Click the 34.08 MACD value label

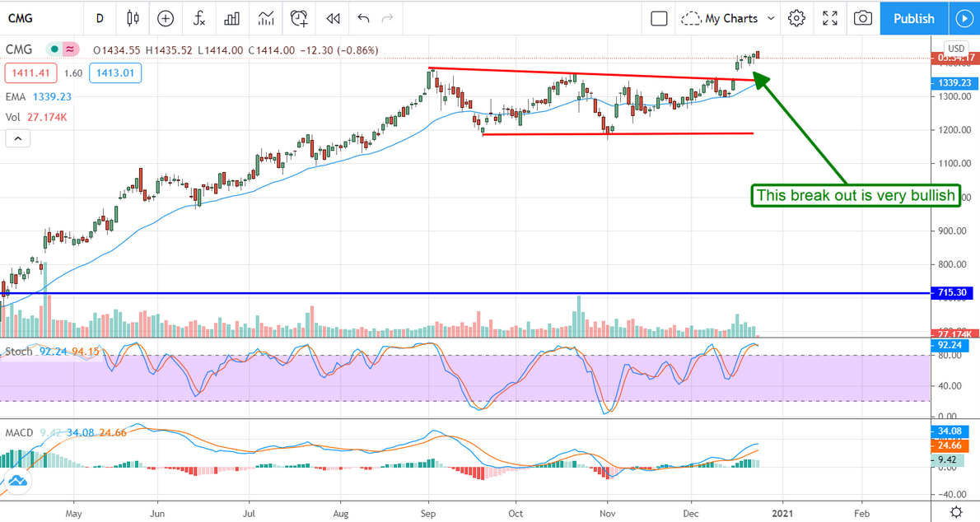950,431
